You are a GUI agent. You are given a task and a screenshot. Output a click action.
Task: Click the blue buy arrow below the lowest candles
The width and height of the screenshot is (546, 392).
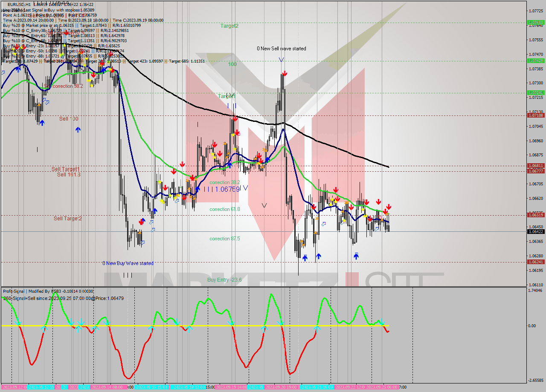[305, 257]
